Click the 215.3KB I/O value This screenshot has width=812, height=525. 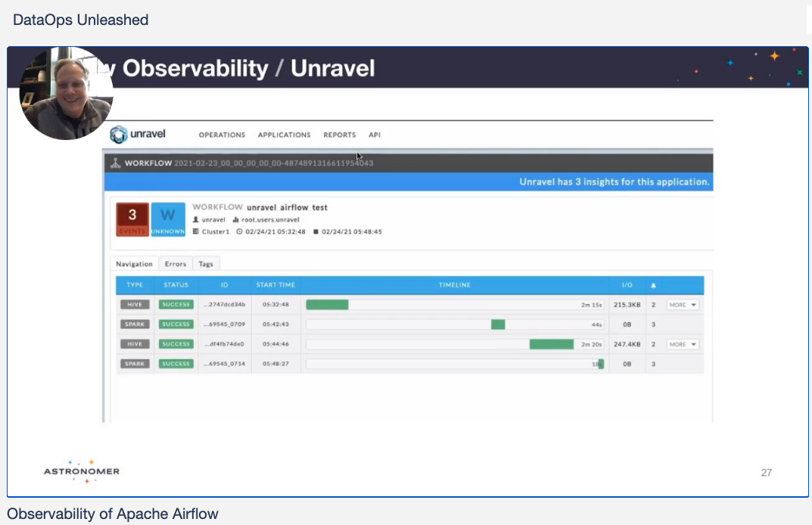click(x=627, y=304)
